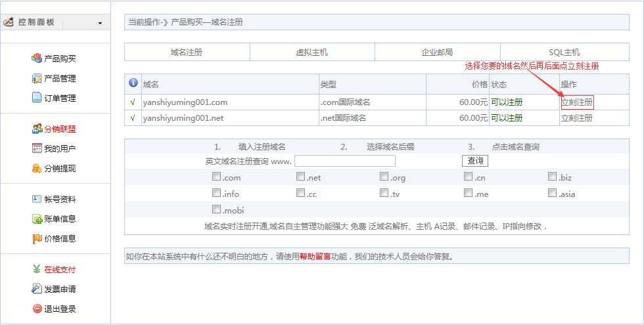Image resolution: width=644 pixels, height=325 pixels.
Task: Click the 订单管理 document icon
Action: pyautogui.click(x=37, y=98)
